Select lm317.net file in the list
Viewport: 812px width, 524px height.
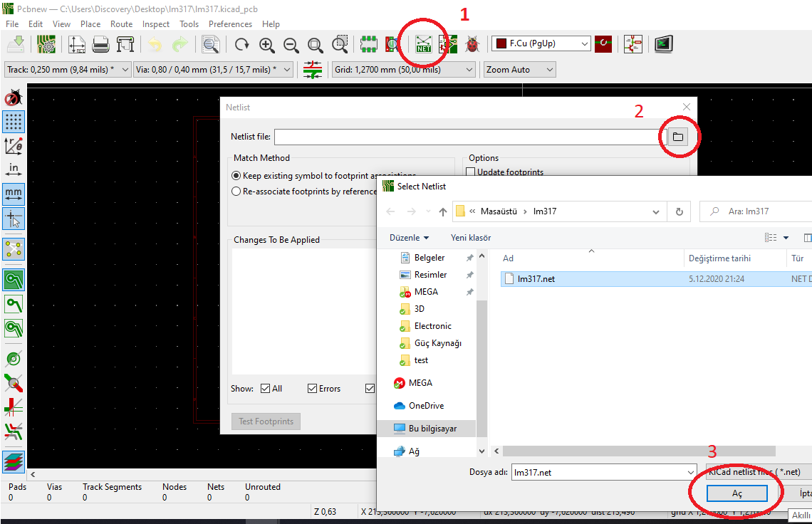click(536, 279)
